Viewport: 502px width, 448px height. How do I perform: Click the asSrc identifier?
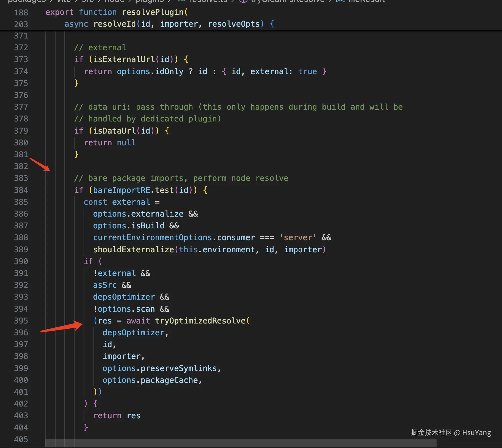105,285
